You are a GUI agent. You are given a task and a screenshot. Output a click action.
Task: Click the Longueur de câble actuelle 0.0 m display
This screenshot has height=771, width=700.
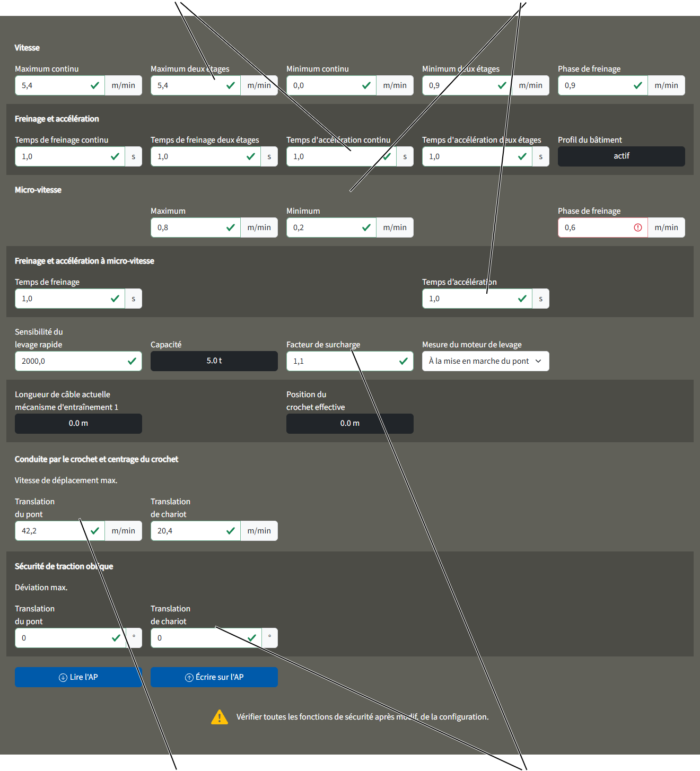click(x=78, y=424)
